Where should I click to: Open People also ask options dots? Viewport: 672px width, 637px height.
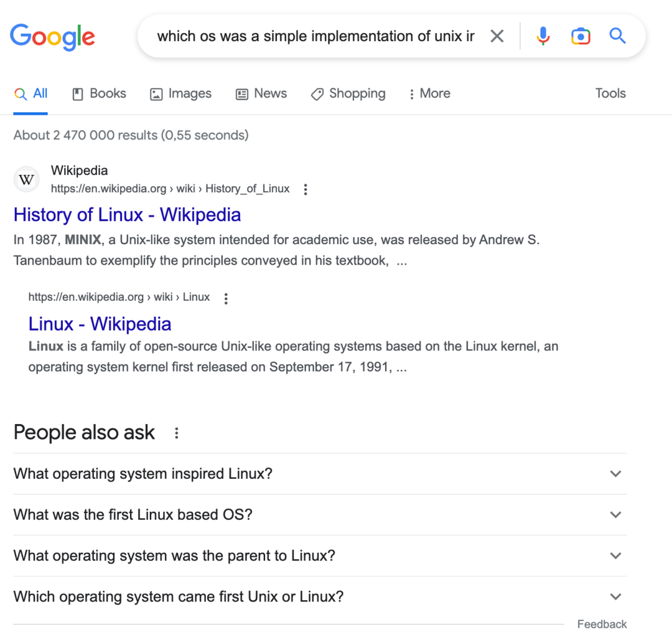click(x=177, y=433)
